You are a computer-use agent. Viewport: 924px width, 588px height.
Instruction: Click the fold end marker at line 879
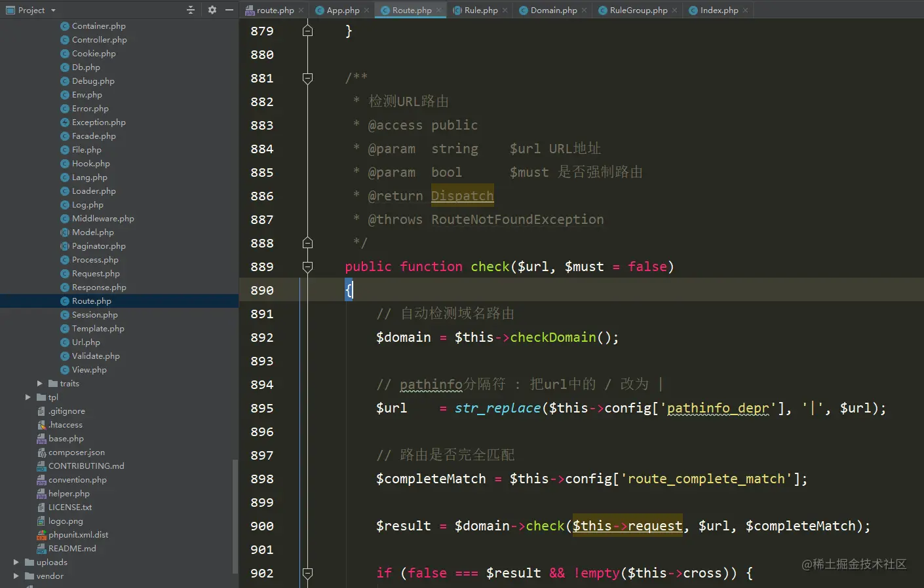[307, 31]
